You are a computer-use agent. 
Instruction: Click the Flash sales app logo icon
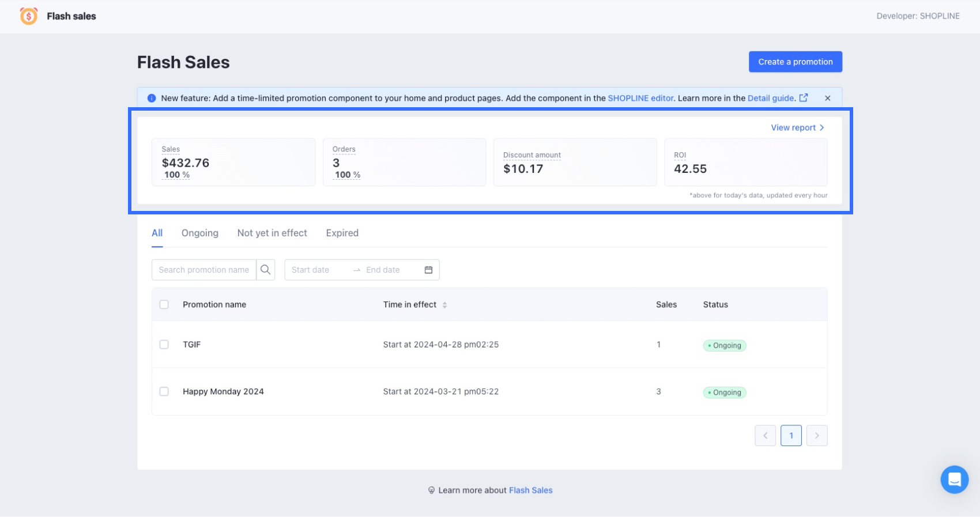click(x=28, y=16)
